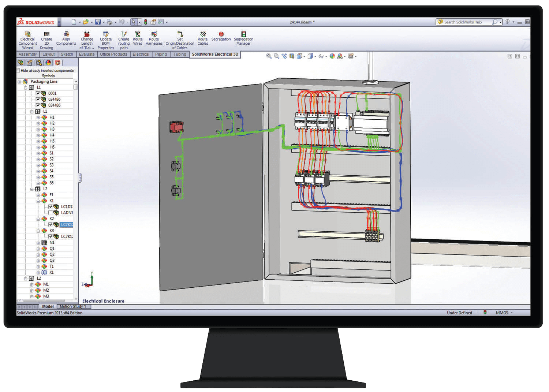
Task: Expand the H1 tree node
Action: pos(38,117)
